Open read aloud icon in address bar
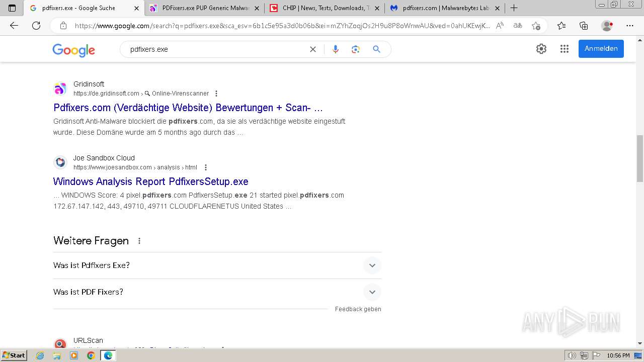 point(500,26)
